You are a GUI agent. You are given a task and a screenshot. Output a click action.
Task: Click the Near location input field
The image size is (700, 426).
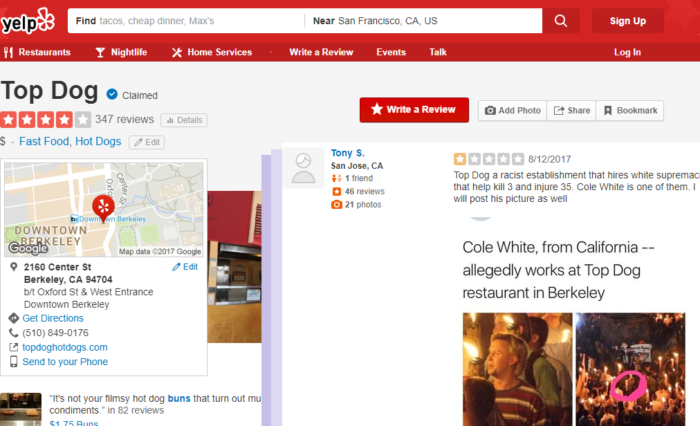tap(424, 21)
